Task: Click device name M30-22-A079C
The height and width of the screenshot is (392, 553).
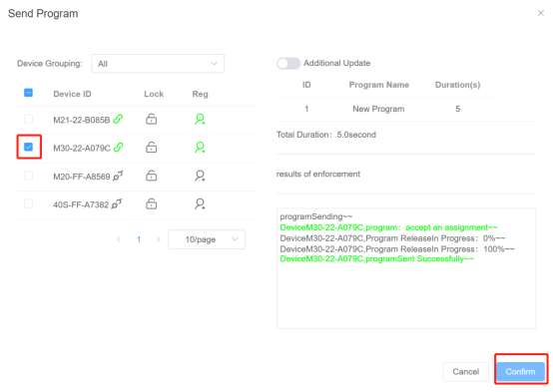Action: (82, 149)
